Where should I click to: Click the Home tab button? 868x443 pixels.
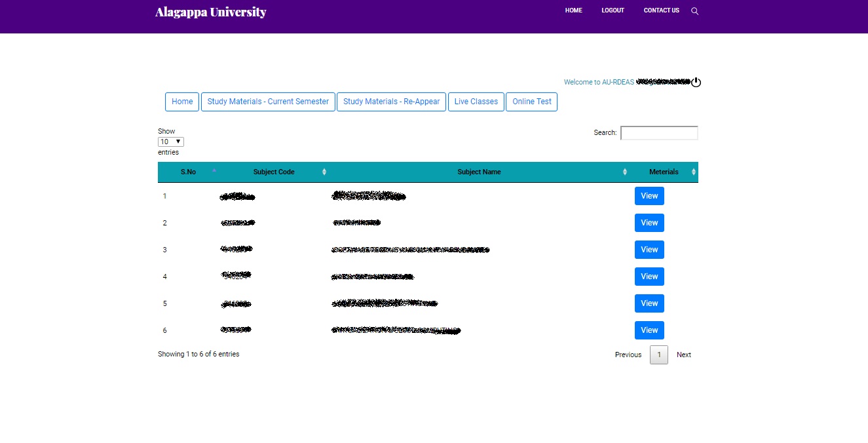[182, 102]
